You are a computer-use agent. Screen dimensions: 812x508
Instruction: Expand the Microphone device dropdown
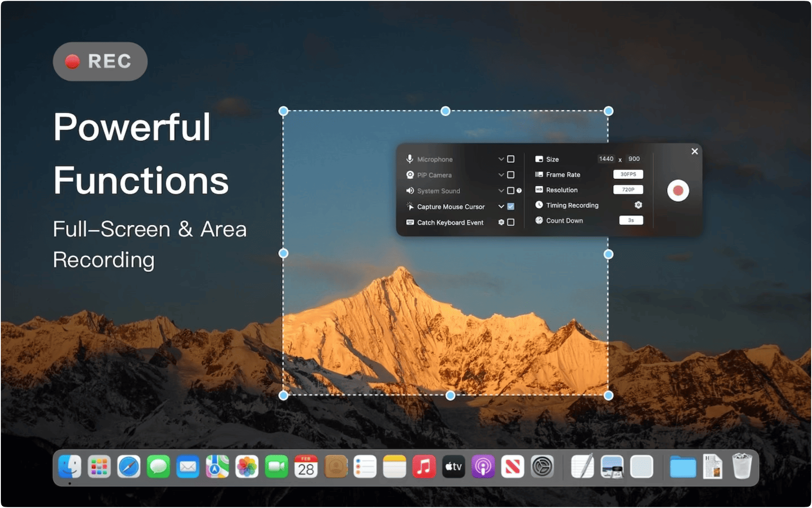(x=501, y=159)
